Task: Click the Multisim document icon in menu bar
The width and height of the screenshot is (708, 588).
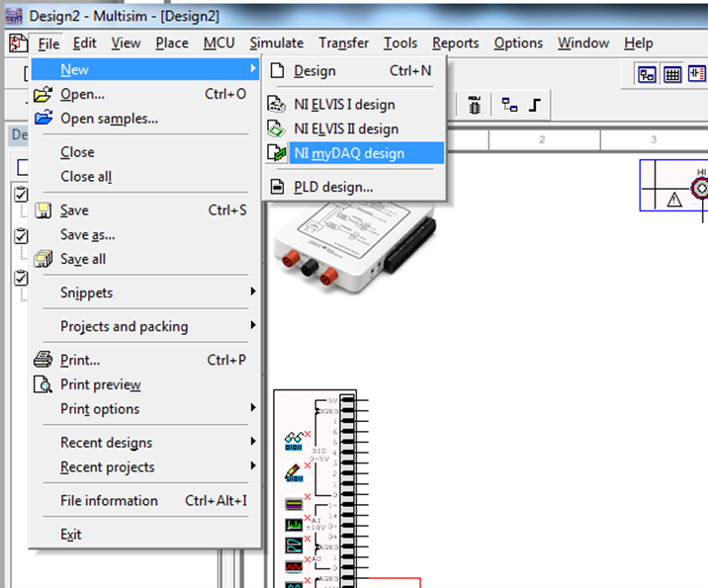Action: tap(18, 43)
